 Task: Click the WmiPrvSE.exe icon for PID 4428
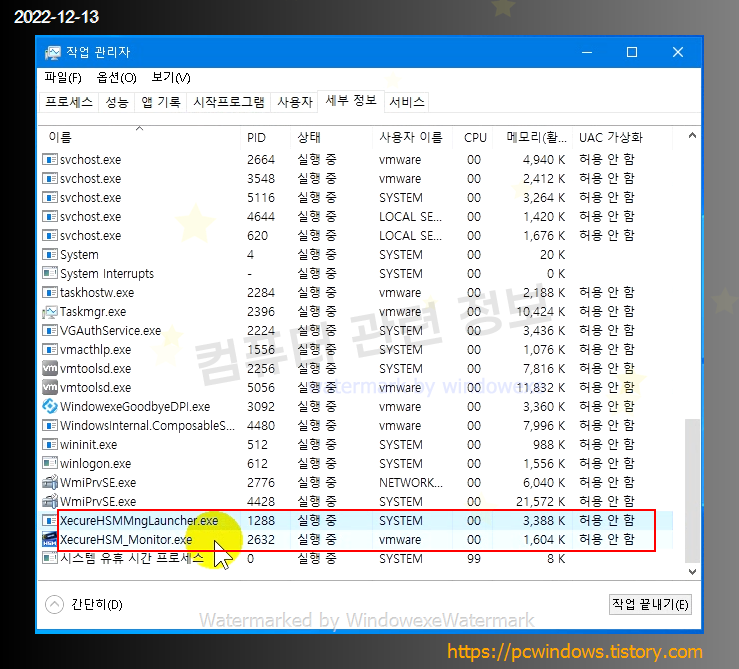pyautogui.click(x=49, y=502)
